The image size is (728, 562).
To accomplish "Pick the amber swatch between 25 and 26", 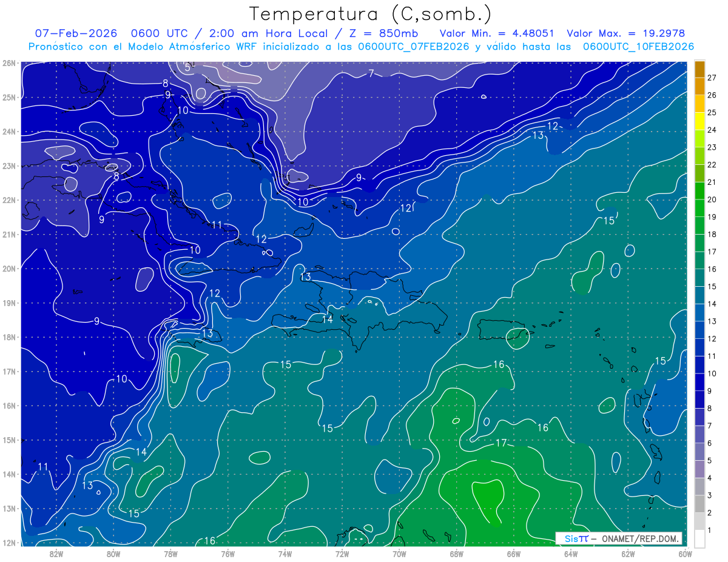I will click(699, 103).
